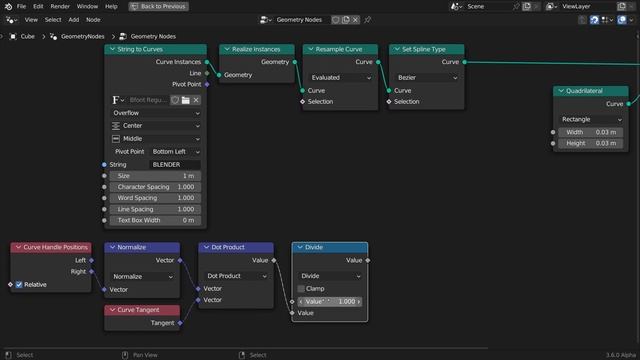
Task: Collapse the String to Curves node
Action: tap(112, 49)
